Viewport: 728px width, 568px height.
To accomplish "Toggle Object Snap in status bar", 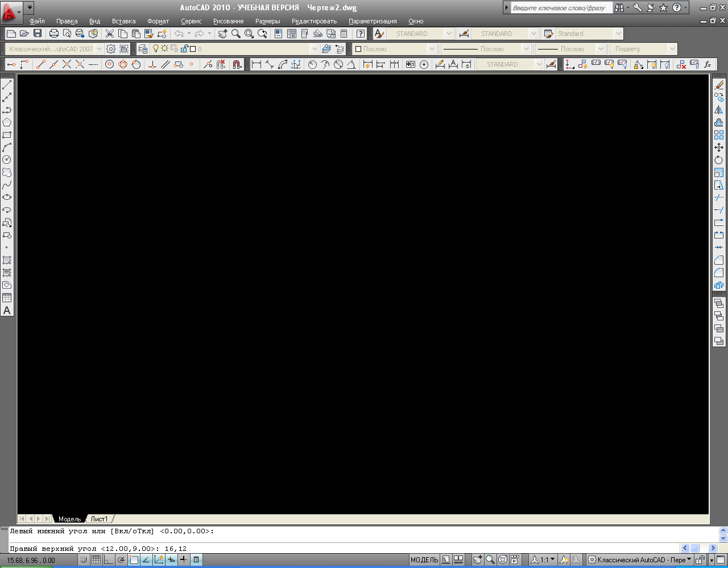I will click(x=134, y=560).
